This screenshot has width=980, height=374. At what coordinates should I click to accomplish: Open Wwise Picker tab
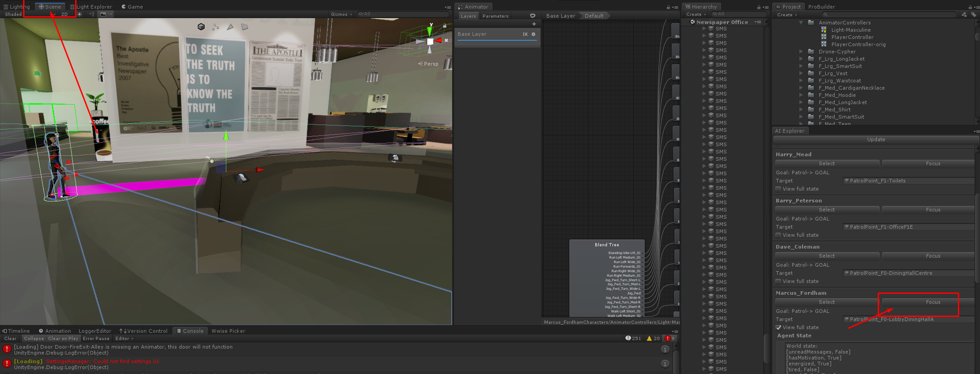coord(228,331)
